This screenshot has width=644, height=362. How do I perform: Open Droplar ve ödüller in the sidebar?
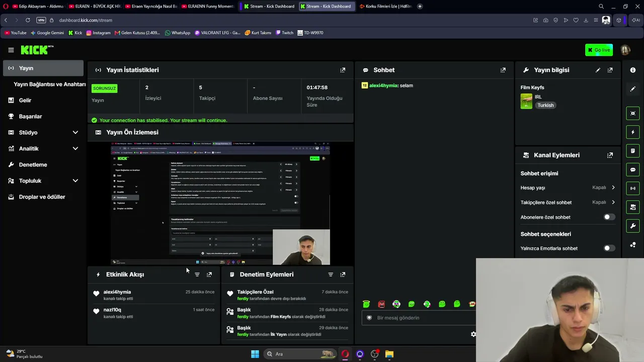pos(43,197)
